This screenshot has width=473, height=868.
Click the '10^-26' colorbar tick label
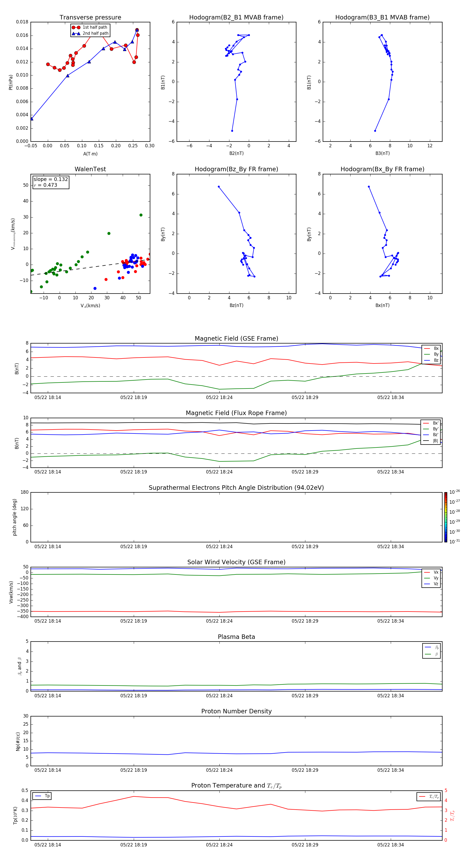(x=455, y=492)
